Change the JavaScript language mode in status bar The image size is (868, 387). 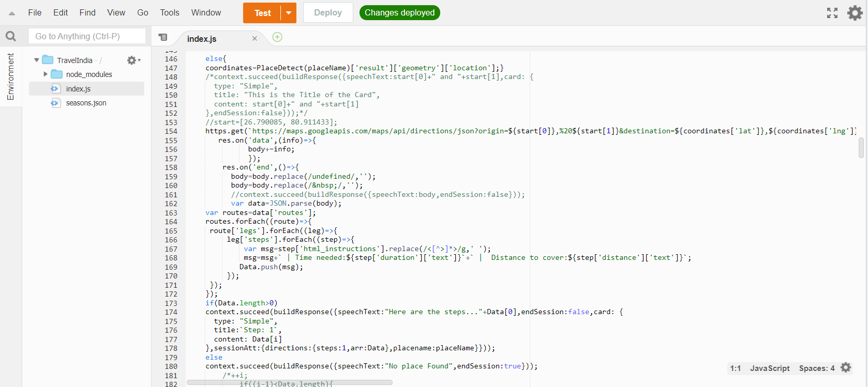click(x=770, y=368)
